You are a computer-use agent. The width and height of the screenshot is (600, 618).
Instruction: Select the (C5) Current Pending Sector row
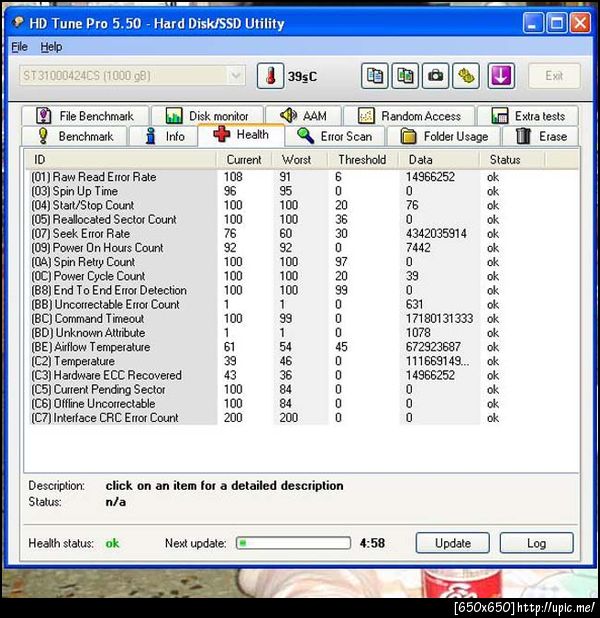[302, 389]
